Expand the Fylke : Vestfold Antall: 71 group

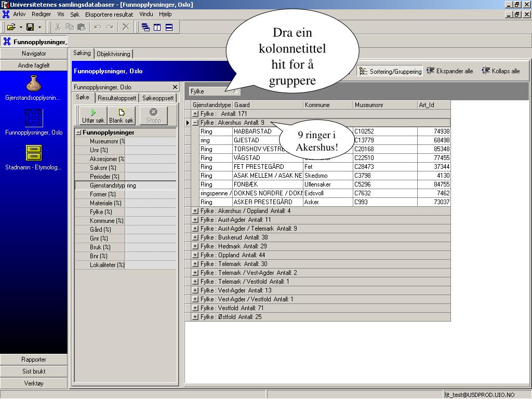point(195,308)
